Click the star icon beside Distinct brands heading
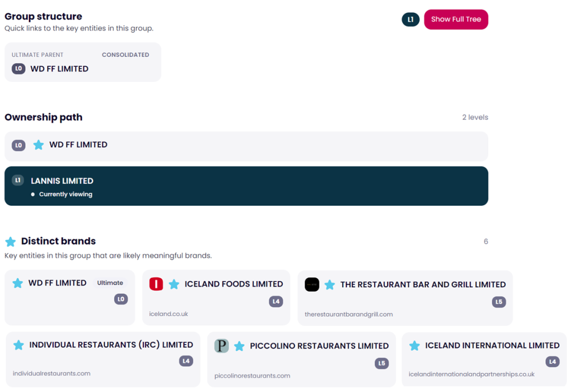The image size is (571, 392). (10, 241)
